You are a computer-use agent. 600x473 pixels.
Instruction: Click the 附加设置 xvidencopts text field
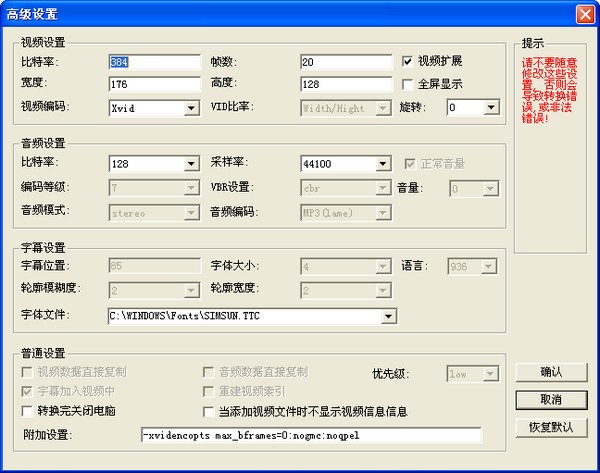(x=311, y=435)
